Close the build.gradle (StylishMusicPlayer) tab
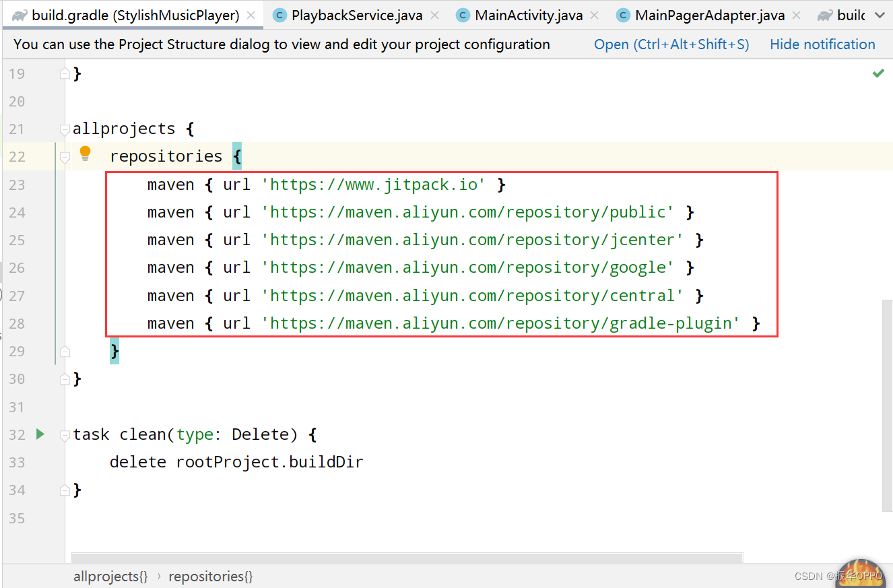893x588 pixels. (x=251, y=15)
